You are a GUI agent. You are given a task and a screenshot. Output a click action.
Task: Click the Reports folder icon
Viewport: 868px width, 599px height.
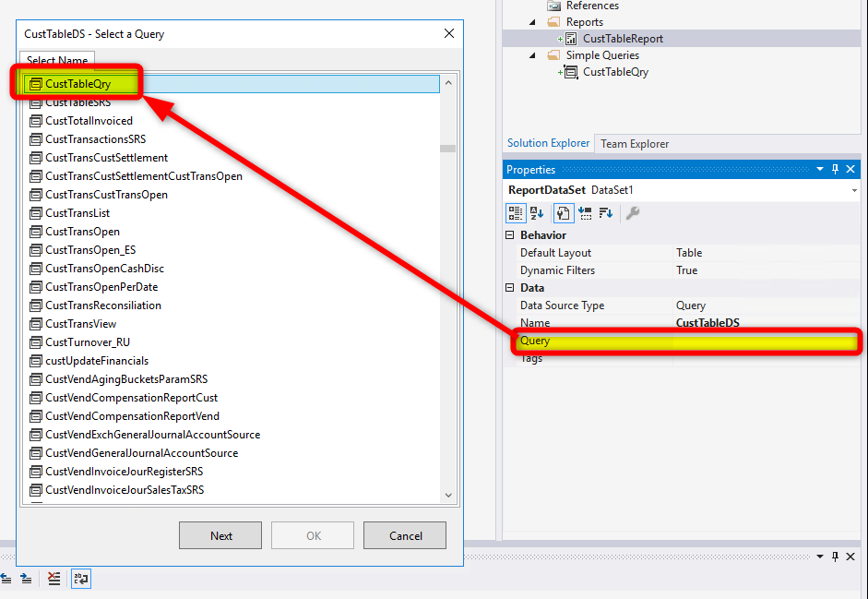553,22
